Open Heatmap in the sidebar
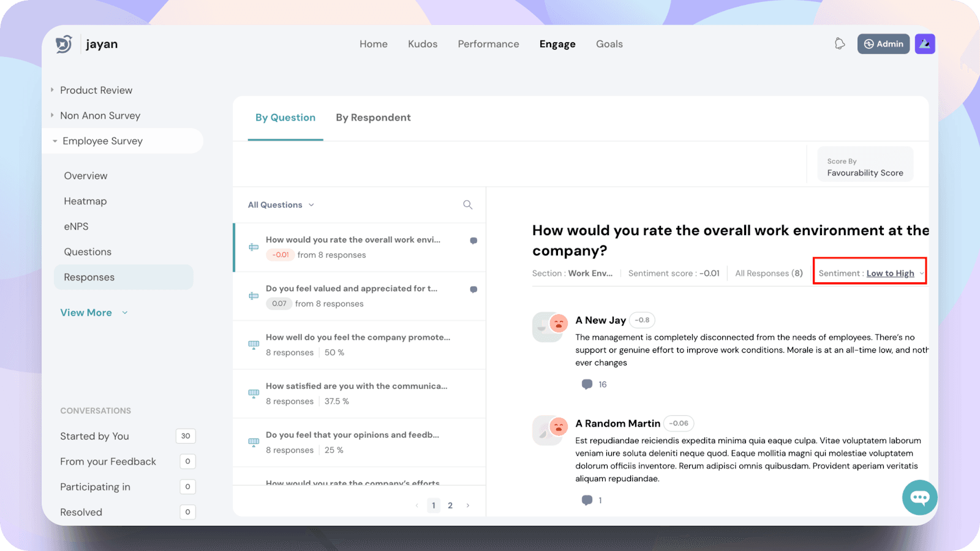980x551 pixels. 85,201
